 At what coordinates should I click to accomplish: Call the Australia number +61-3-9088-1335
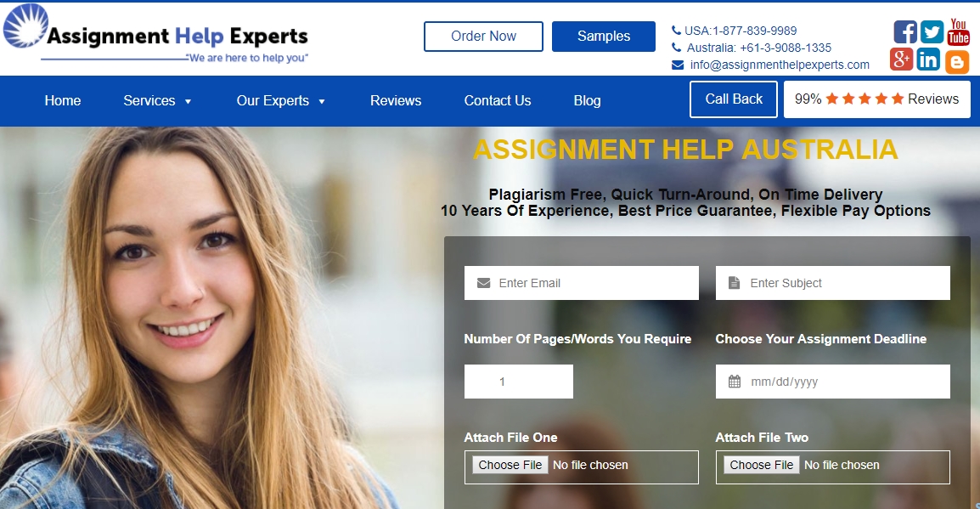[758, 48]
